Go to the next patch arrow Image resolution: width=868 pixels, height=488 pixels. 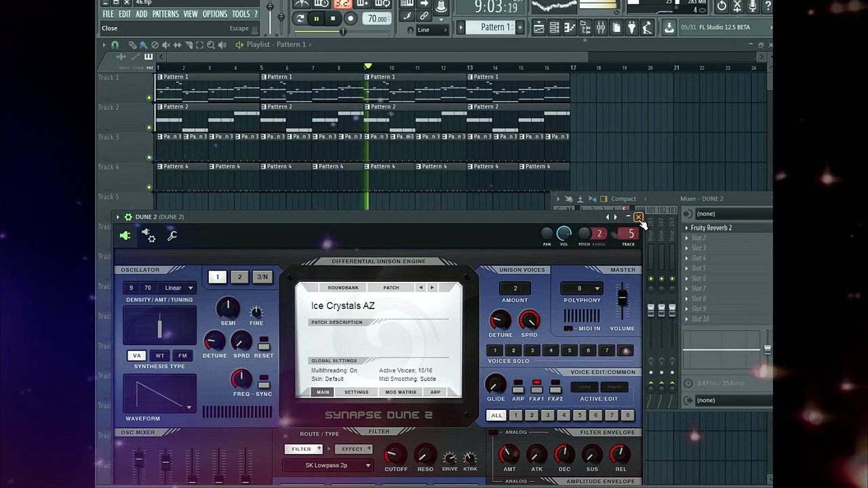[432, 287]
